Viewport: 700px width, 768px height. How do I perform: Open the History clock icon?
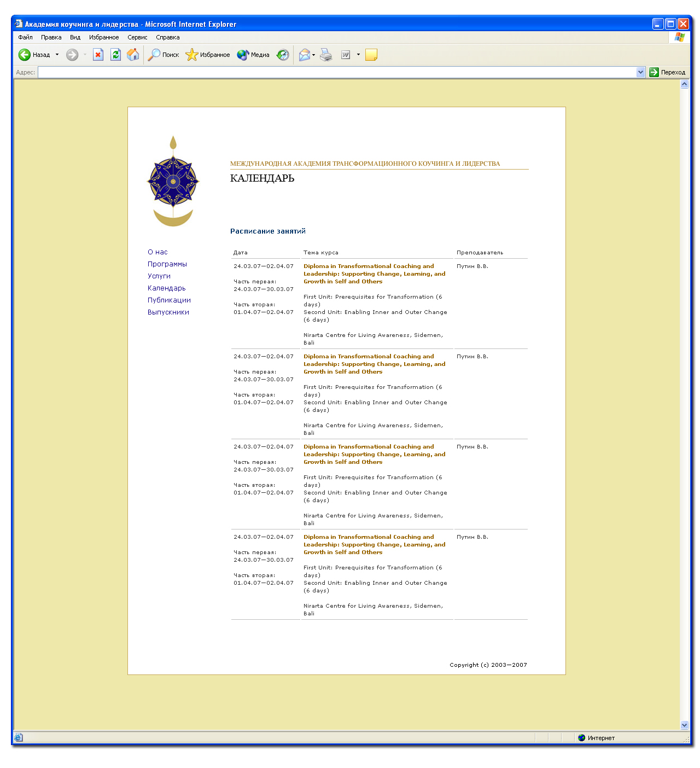(x=283, y=55)
